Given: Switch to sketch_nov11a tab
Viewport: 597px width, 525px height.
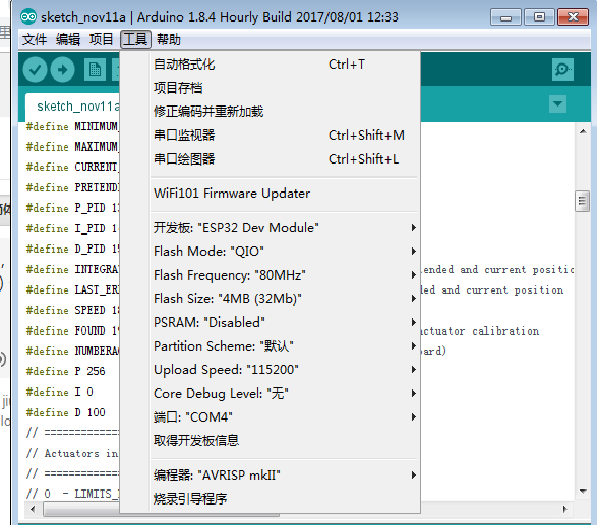Looking at the screenshot, I should (72, 107).
